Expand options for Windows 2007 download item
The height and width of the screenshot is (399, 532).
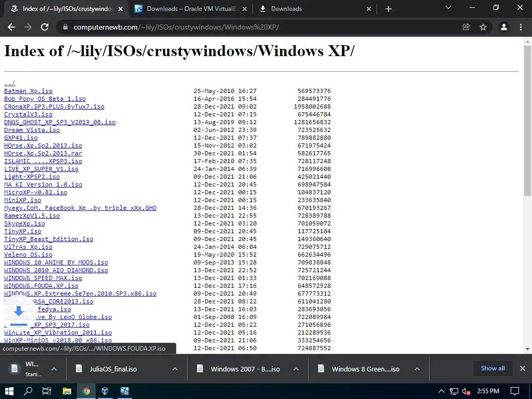point(296,369)
